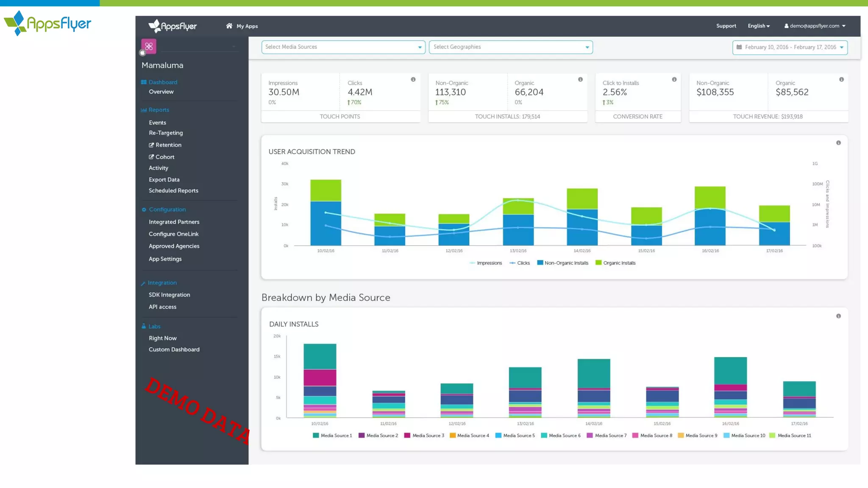Open the Select Geographies dropdown
Image resolution: width=868 pixels, height=488 pixels.
click(510, 47)
